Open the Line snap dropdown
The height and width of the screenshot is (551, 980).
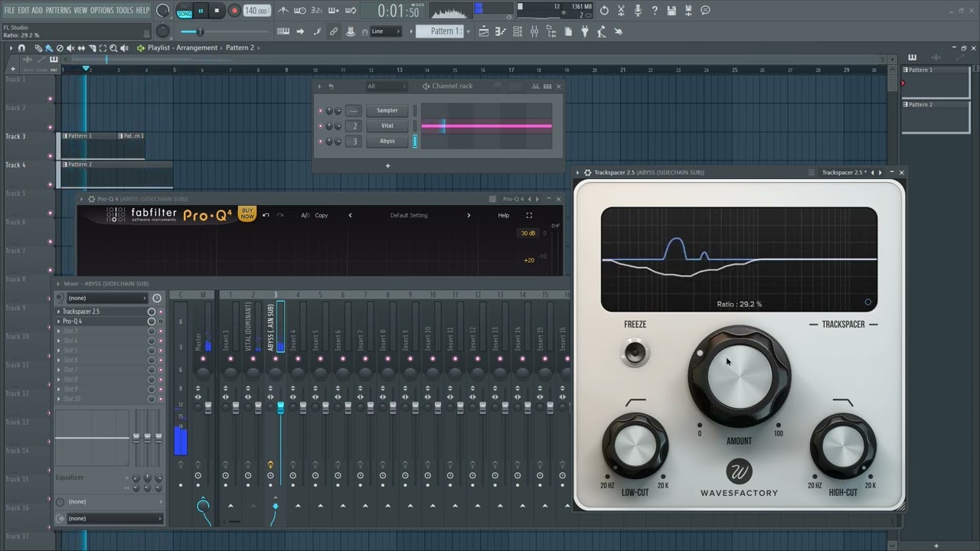[x=385, y=31]
